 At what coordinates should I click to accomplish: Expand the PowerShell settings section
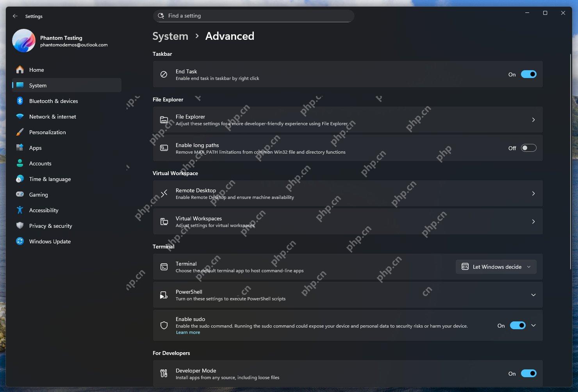(533, 295)
